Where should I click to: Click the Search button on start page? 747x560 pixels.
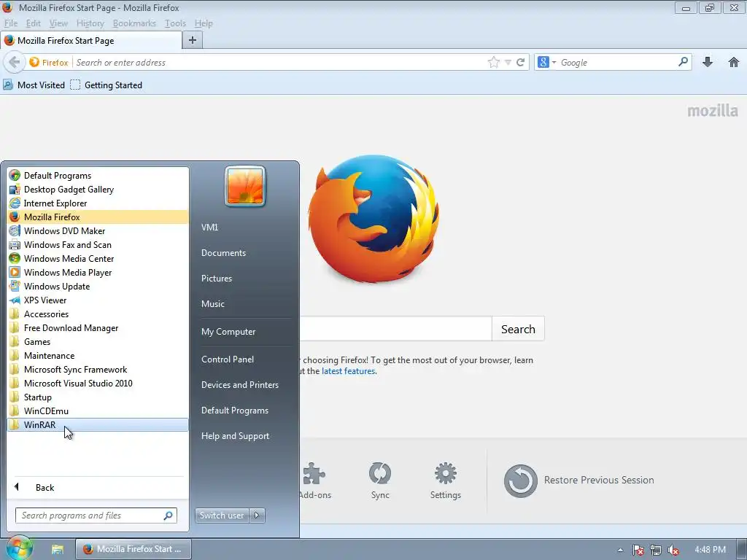(x=519, y=329)
